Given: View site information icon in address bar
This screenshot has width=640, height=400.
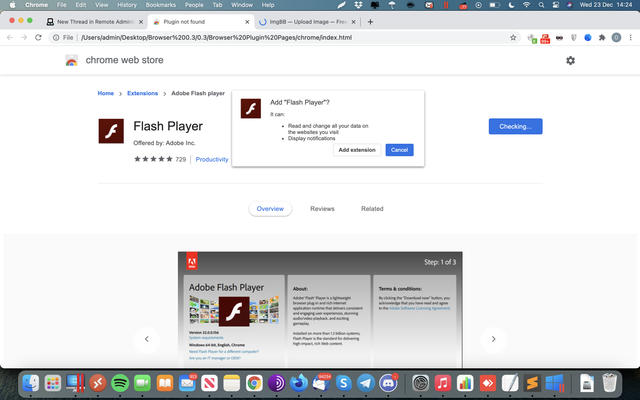Looking at the screenshot, I should click(x=56, y=38).
